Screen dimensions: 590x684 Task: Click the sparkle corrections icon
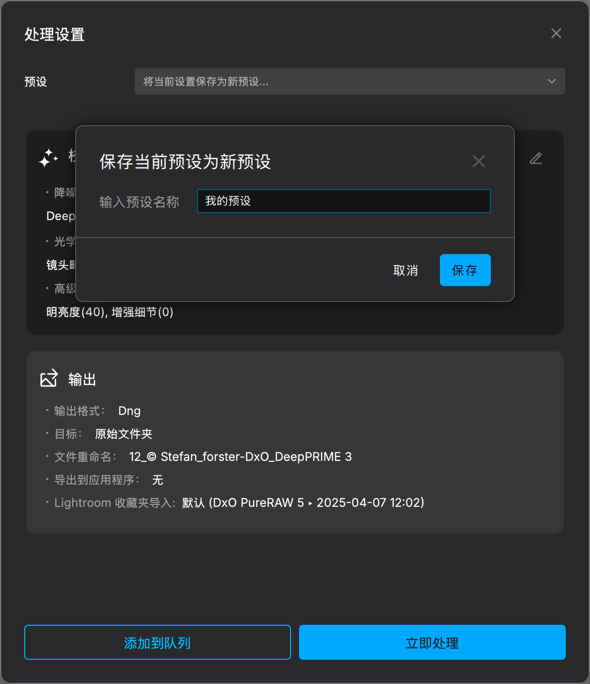coord(48,158)
